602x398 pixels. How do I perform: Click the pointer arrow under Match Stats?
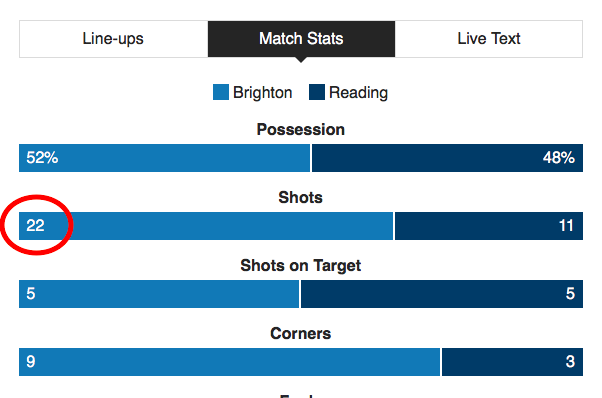coord(301,60)
